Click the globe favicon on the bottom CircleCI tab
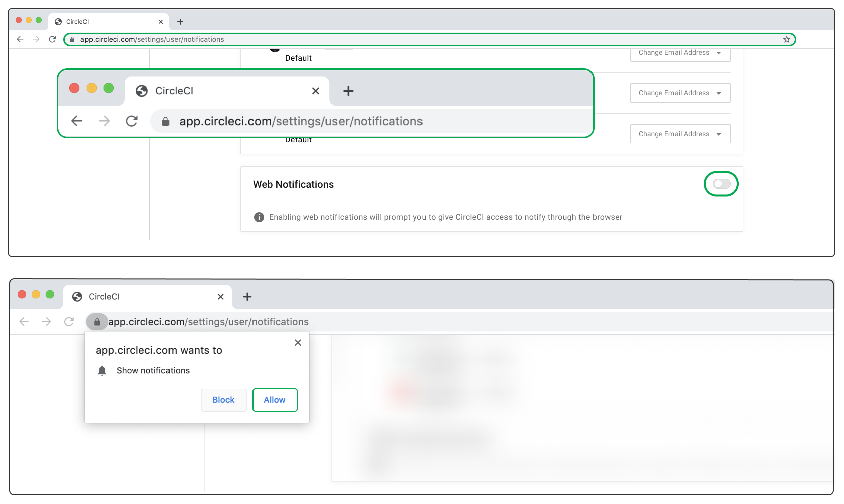Viewport: 844px width, 504px height. coord(77,297)
